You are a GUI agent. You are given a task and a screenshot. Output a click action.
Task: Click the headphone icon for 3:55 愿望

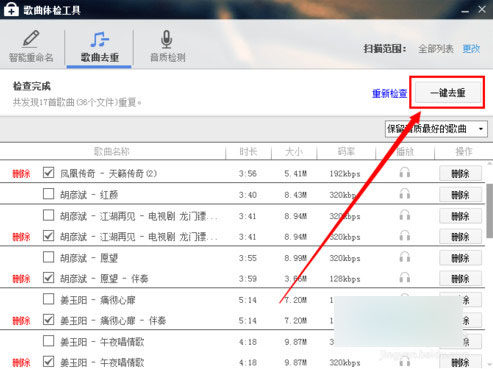[x=405, y=257]
